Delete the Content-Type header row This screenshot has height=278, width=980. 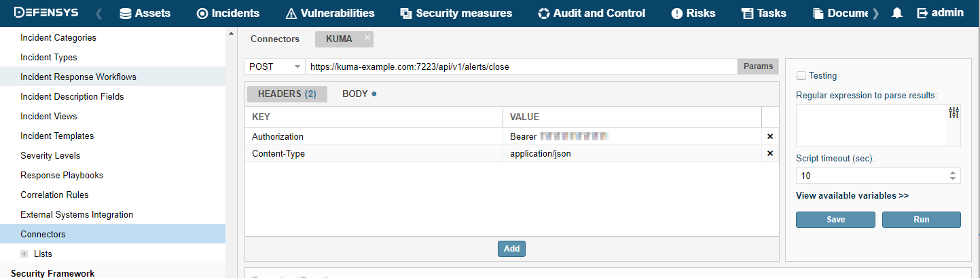(x=770, y=153)
